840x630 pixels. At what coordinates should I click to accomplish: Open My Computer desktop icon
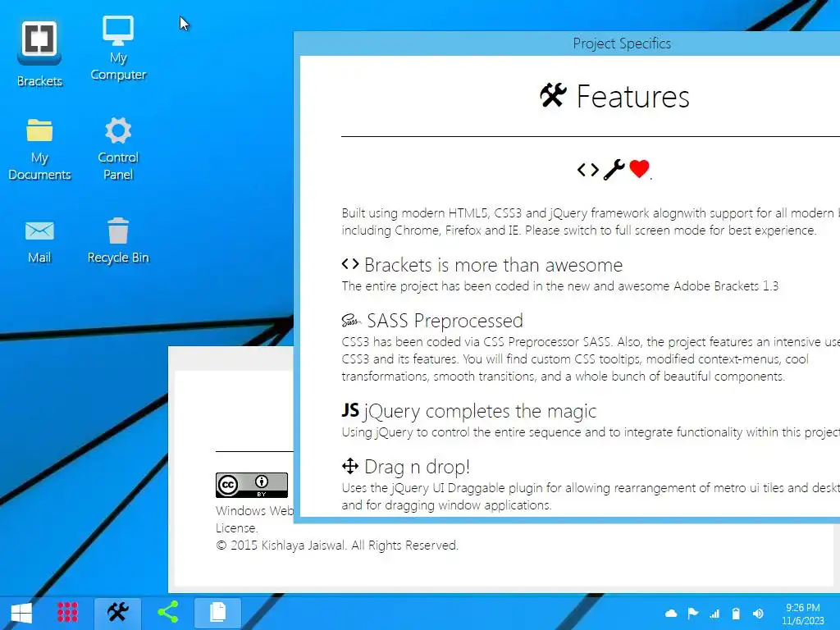pos(118,48)
